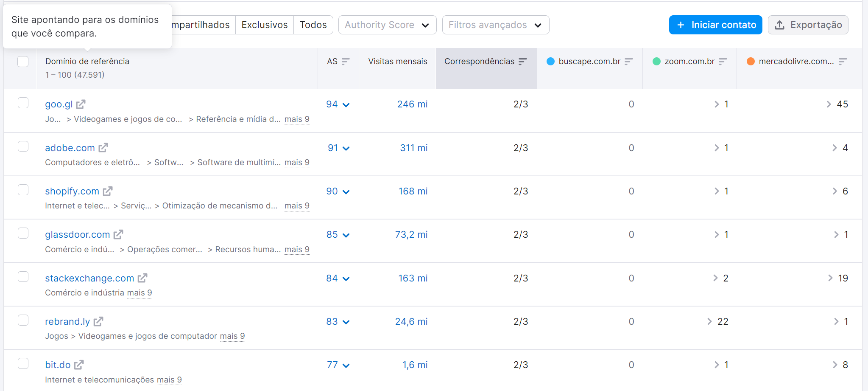Switch to the Exclusivos tab
868x391 pixels.
click(x=264, y=25)
